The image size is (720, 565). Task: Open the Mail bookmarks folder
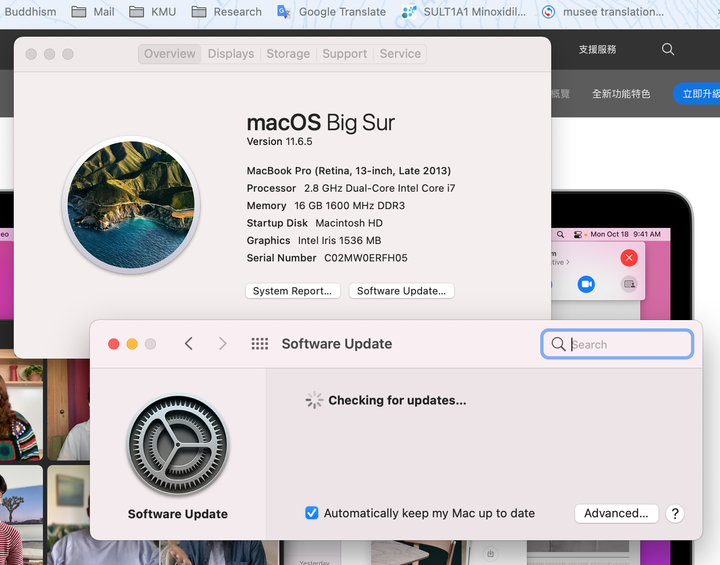click(x=93, y=12)
